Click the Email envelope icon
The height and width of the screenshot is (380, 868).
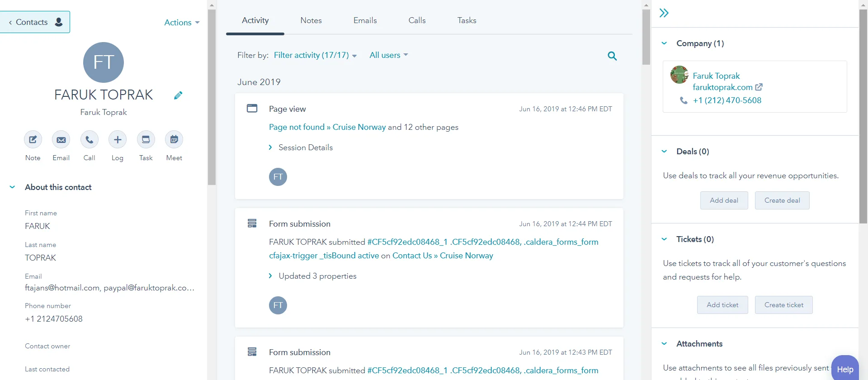[x=61, y=140]
